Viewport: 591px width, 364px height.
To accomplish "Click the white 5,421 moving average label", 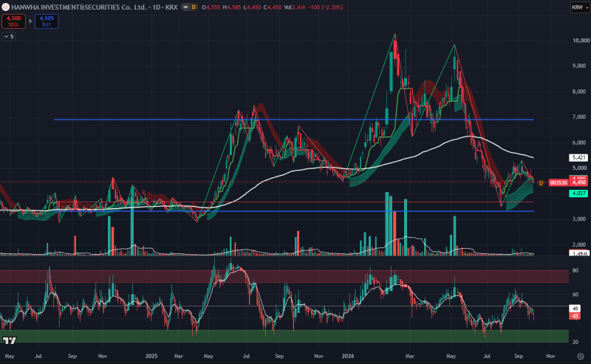I will (578, 157).
